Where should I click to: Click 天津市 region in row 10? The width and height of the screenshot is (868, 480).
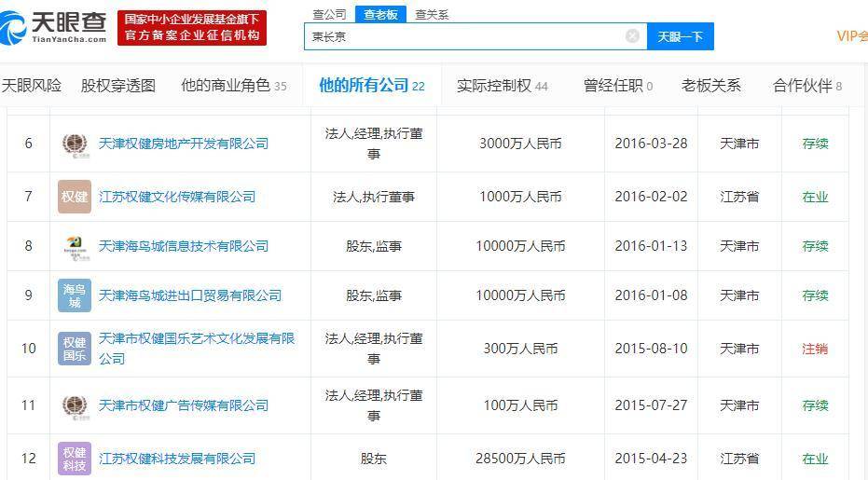click(739, 349)
